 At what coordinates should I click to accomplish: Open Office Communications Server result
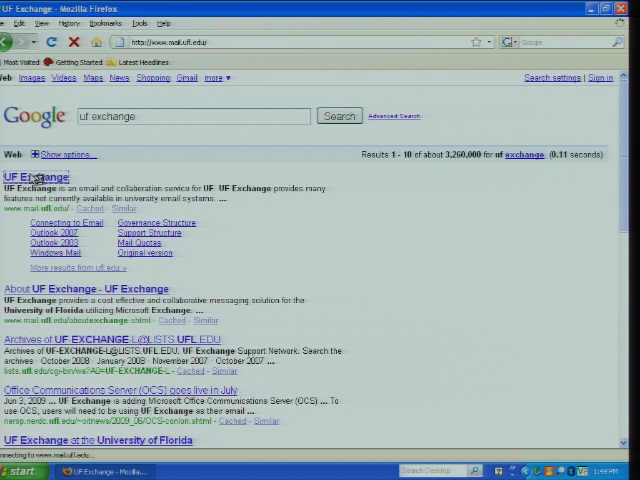click(121, 390)
